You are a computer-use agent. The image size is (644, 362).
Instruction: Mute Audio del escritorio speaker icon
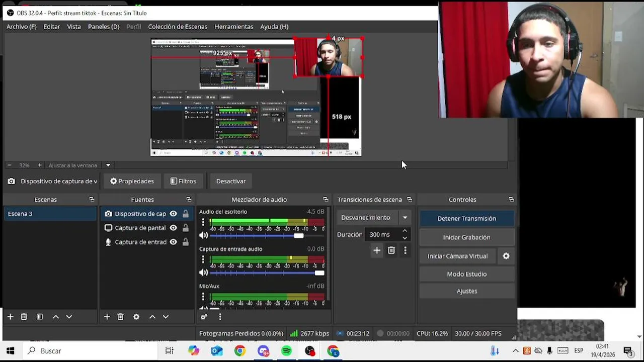204,235
